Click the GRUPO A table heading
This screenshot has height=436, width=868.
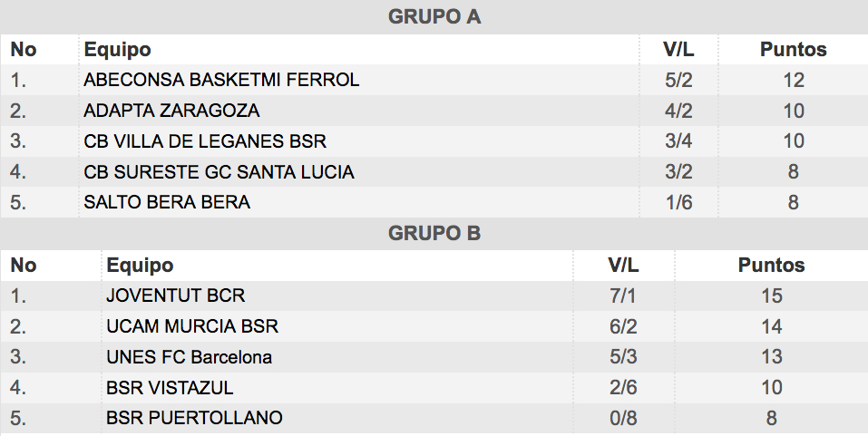(434, 17)
